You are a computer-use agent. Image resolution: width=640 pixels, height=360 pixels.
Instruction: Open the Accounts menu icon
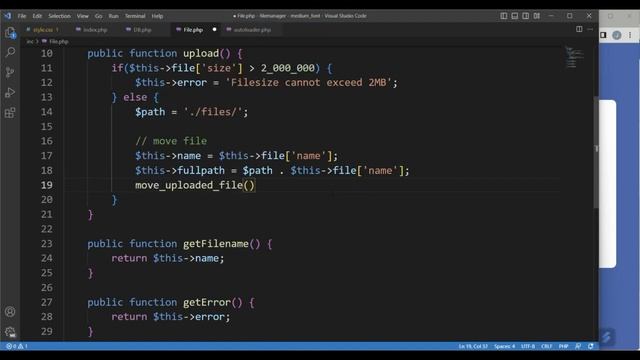10,312
